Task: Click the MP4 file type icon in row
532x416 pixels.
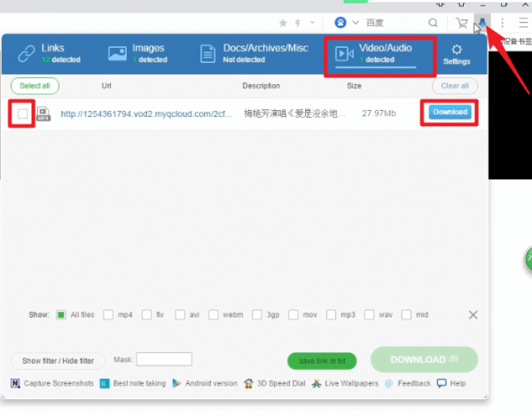Action: tap(43, 114)
